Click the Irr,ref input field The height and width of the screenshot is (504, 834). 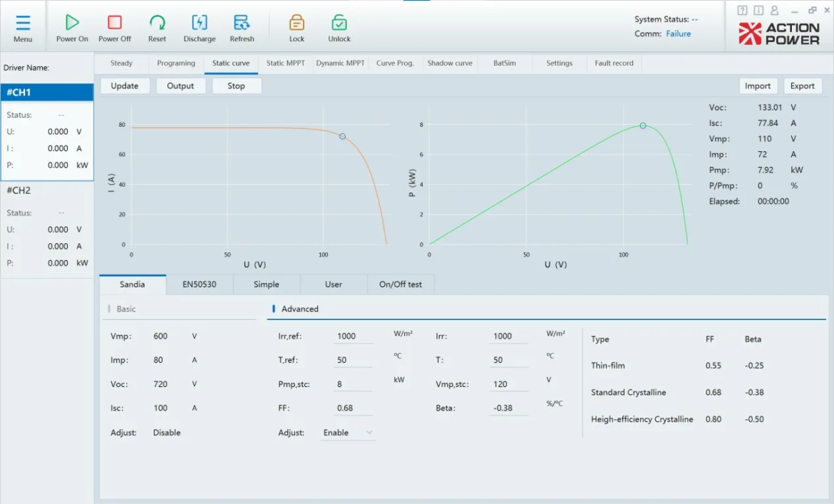coord(353,336)
